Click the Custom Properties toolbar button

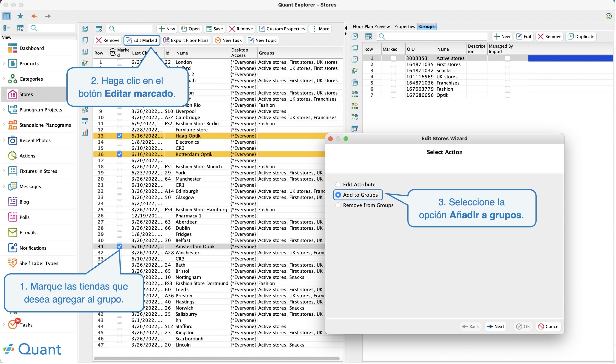pyautogui.click(x=282, y=29)
